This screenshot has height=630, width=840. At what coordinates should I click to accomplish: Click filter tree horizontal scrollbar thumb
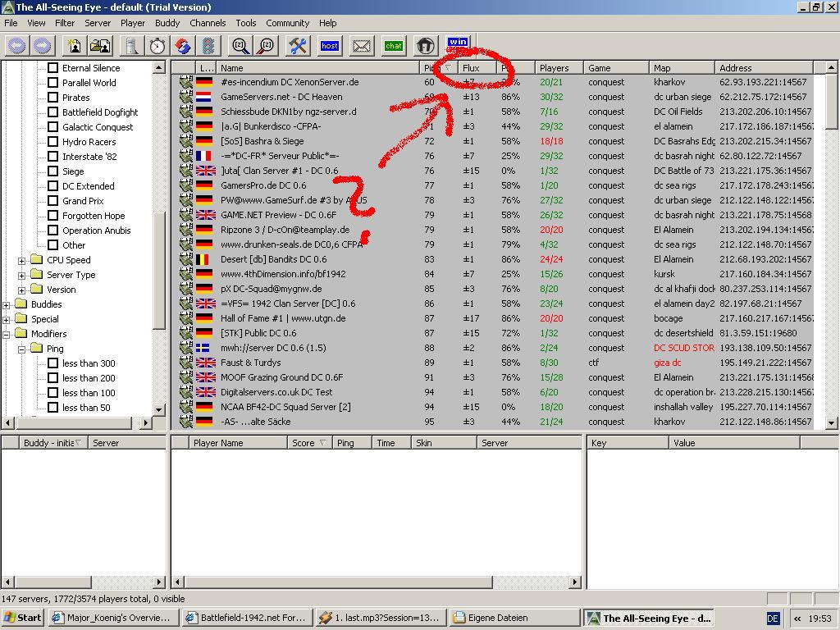click(x=74, y=422)
